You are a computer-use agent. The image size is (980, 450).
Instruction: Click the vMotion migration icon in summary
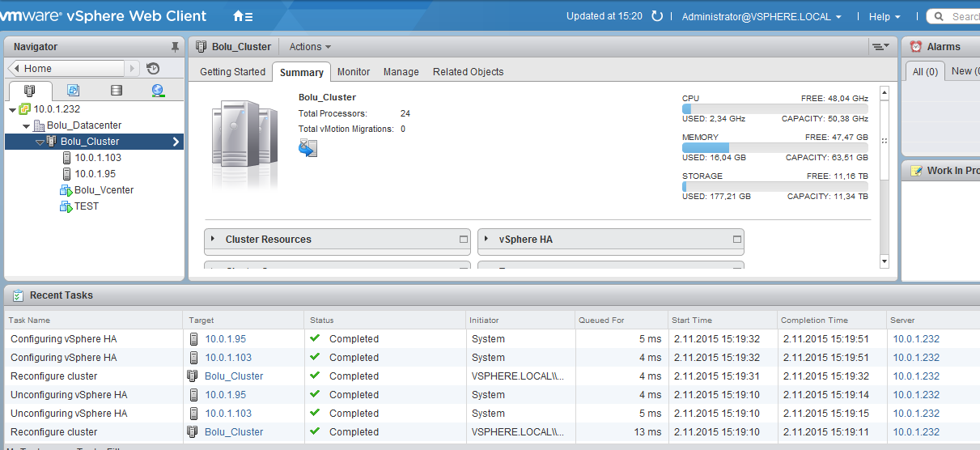click(x=308, y=148)
